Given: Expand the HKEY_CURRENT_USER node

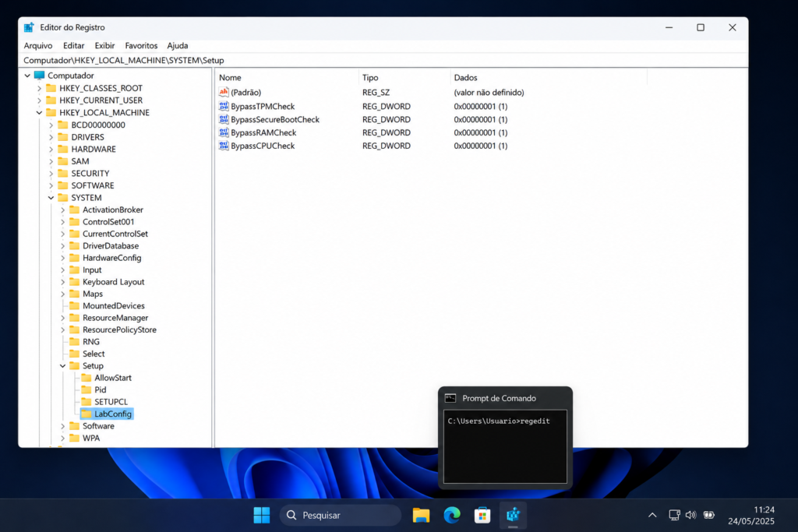Looking at the screenshot, I should [39, 100].
